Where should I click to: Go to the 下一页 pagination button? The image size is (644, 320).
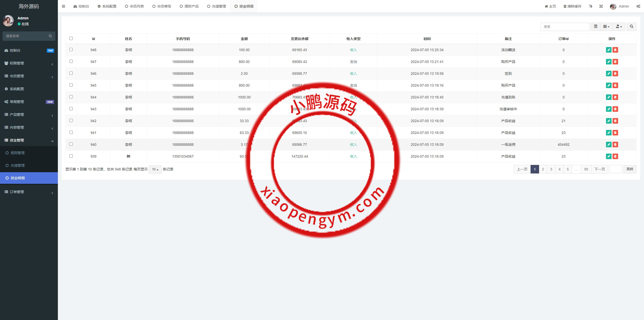pos(600,169)
